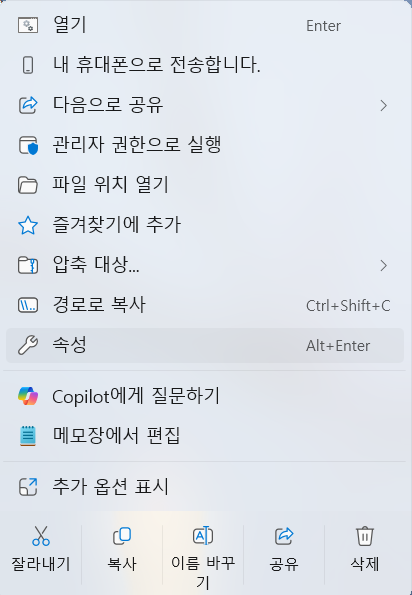This screenshot has width=412, height=595.
Task: Expand the 압축 대상... submenu chevron
Action: (x=384, y=266)
